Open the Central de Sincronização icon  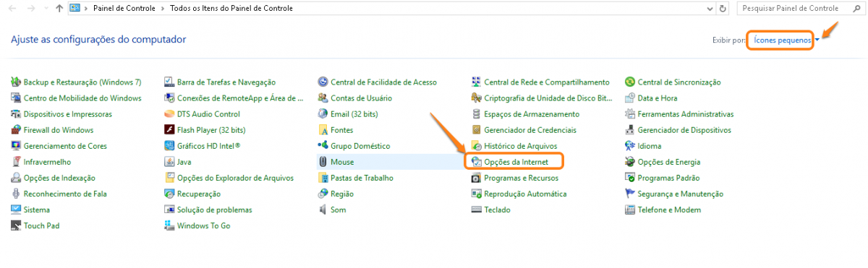pyautogui.click(x=630, y=82)
